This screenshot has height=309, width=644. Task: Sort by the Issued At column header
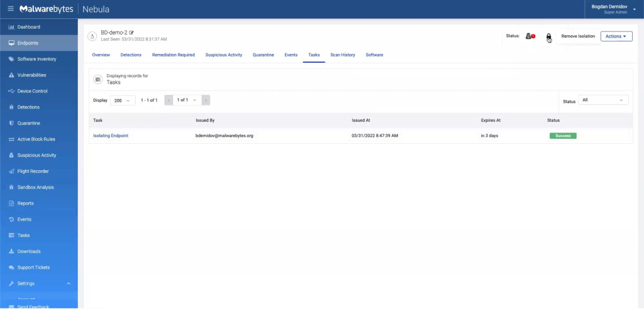click(x=361, y=120)
